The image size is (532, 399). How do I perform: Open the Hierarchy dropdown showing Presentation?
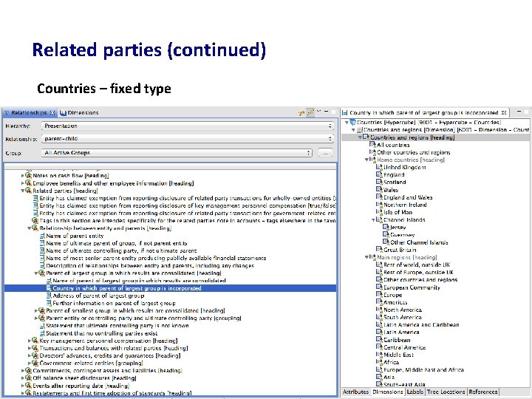[188, 126]
